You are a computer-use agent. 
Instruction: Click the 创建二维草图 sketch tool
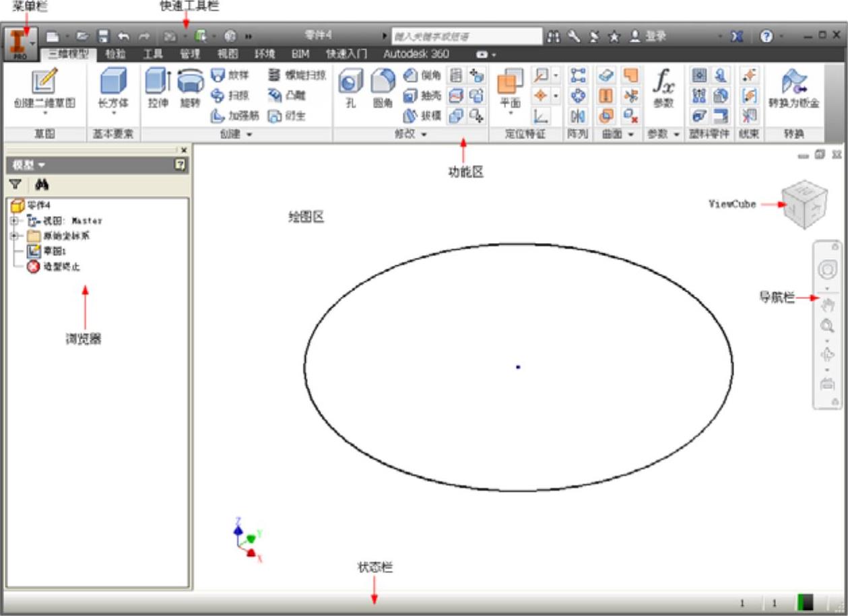[x=44, y=88]
